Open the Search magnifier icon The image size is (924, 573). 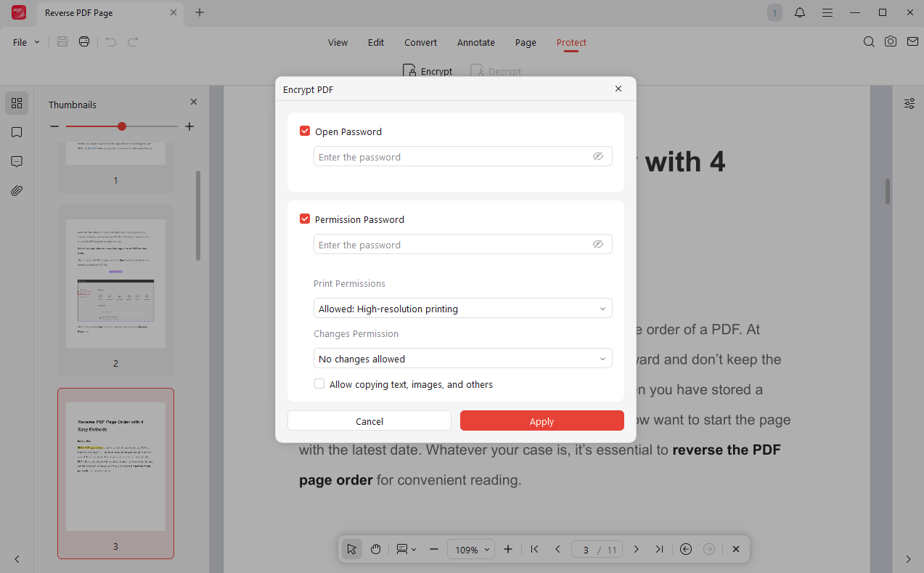[869, 42]
